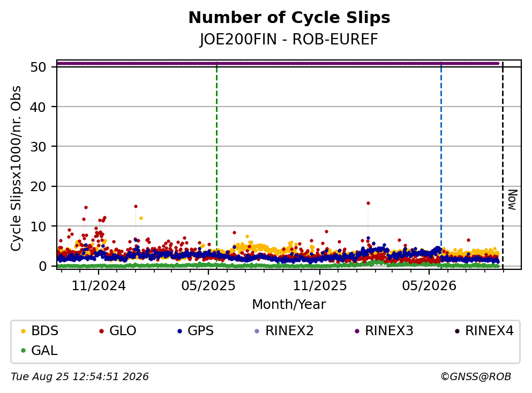Select the RINEX2 legend label

(289, 331)
